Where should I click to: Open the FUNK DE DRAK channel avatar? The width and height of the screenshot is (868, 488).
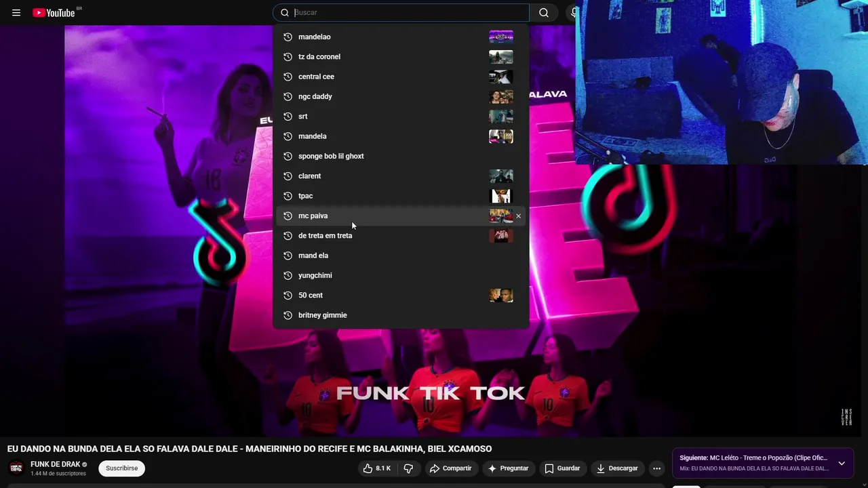pos(16,468)
